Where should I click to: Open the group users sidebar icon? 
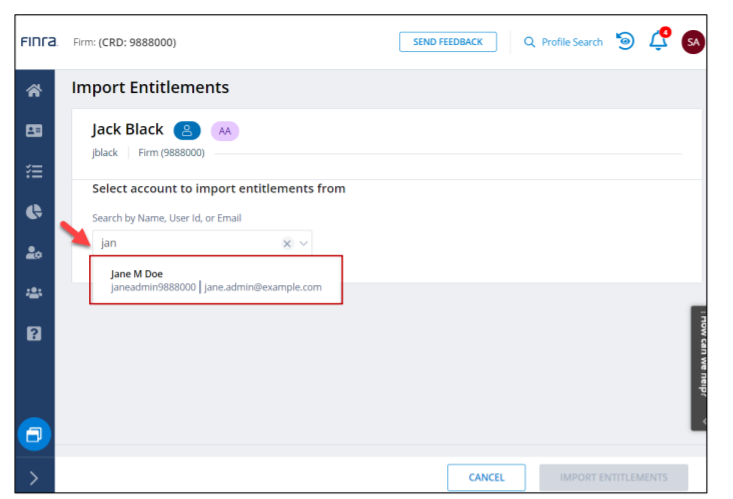pyautogui.click(x=34, y=293)
